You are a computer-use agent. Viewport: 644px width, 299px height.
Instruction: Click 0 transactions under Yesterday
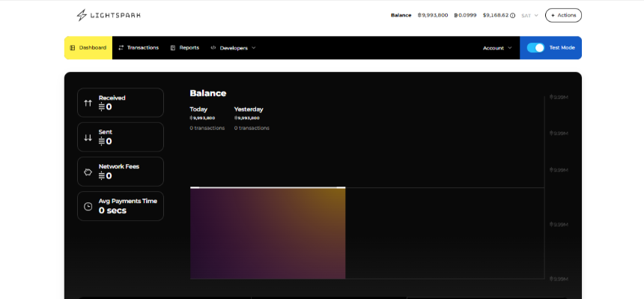(252, 128)
